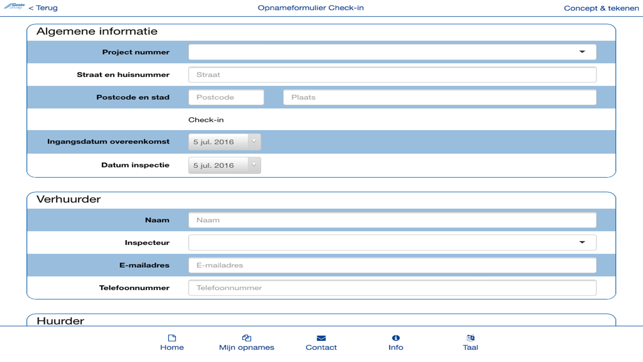The image size is (643, 362).
Task: Focus the Verhuurder Naam field
Action: coord(392,220)
